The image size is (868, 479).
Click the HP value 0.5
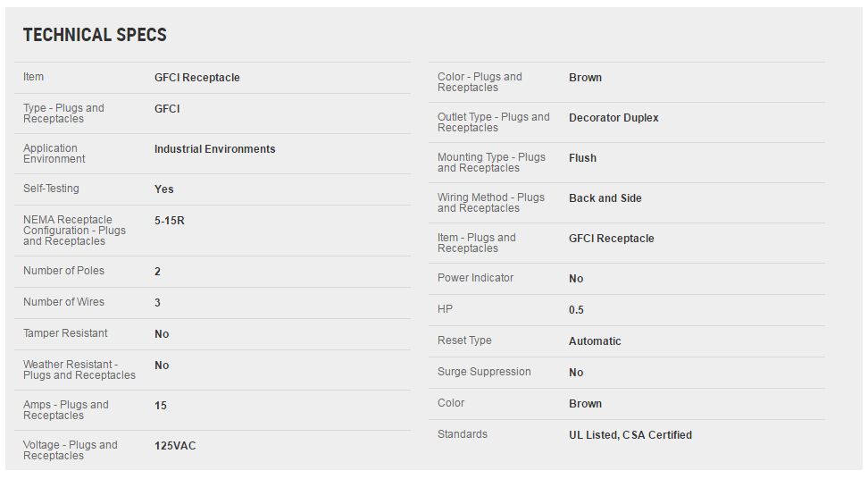(x=576, y=310)
